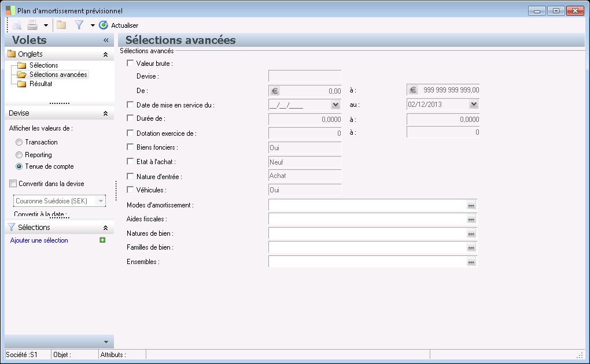Click the Durée de minimum value field
The image size is (590, 364).
click(305, 119)
